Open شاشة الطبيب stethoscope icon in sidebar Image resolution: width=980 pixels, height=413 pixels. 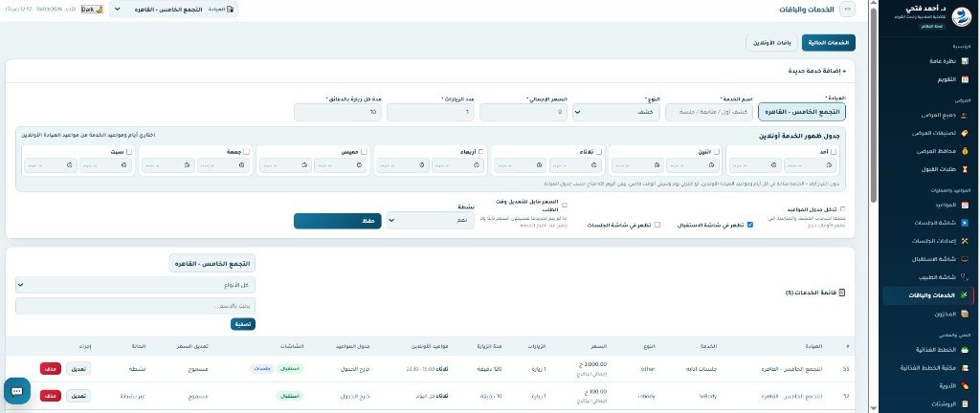[x=965, y=277]
